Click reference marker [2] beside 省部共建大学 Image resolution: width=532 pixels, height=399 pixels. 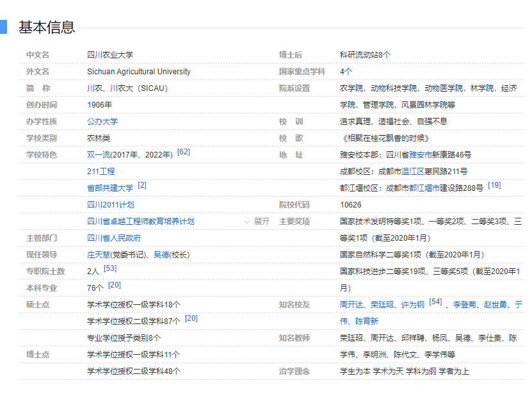(x=142, y=186)
